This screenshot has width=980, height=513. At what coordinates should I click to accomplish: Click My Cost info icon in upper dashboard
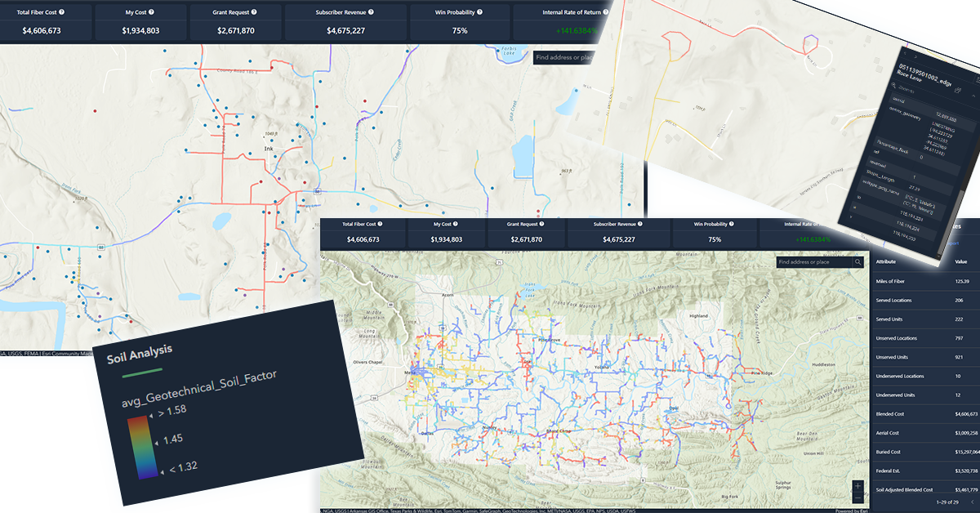click(151, 13)
